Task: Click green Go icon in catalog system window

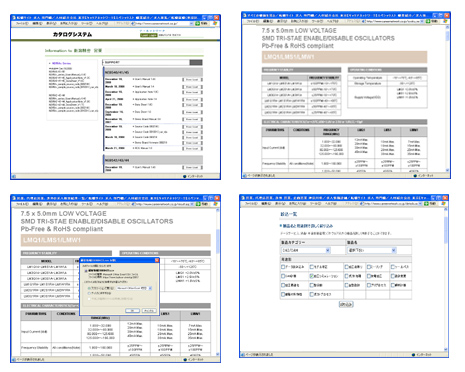Action: [x=198, y=24]
